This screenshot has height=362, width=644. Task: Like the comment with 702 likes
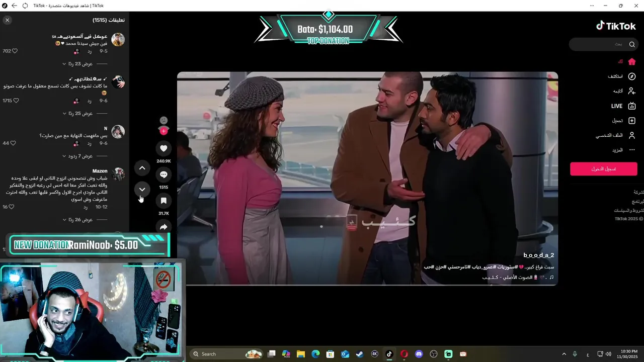(15, 51)
